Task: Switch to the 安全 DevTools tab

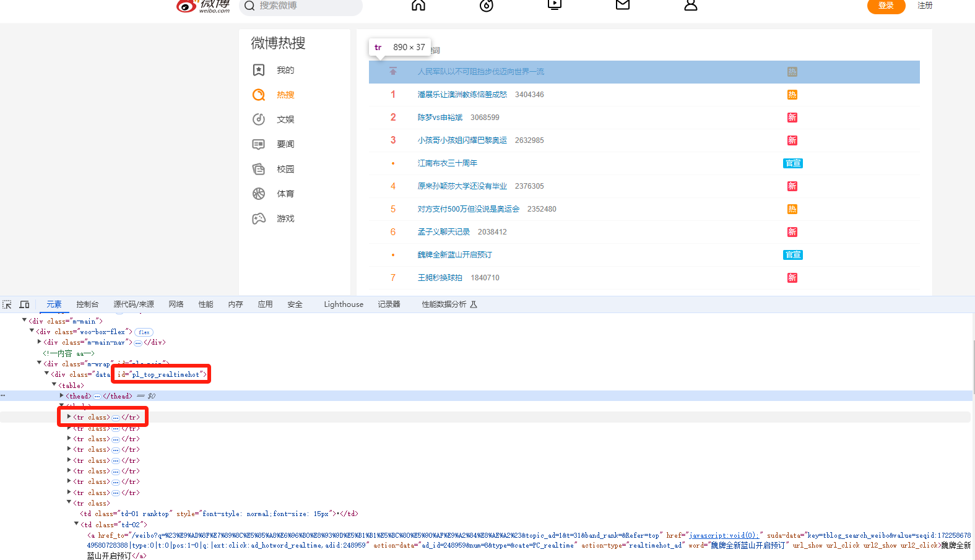Action: click(295, 304)
